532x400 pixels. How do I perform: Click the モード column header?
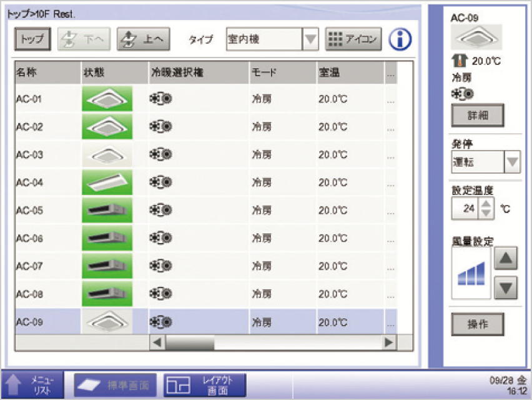(x=283, y=72)
